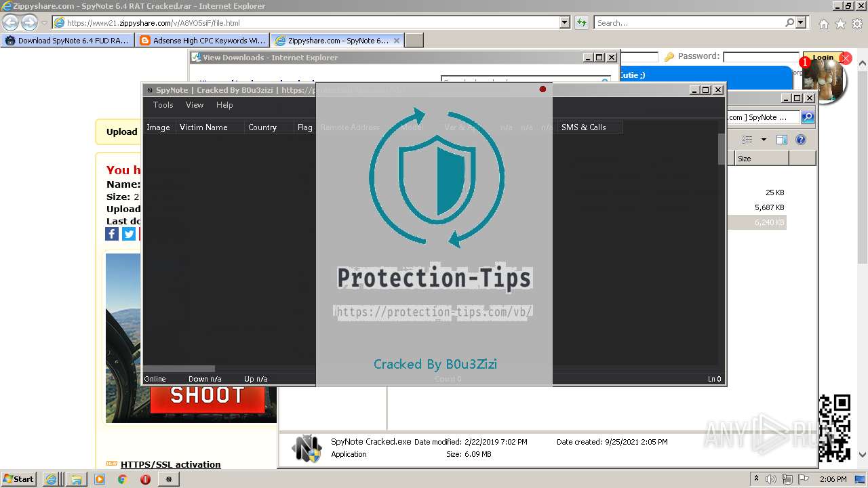Click the Protection-Tips shield logo
868x488 pixels.
click(436, 178)
